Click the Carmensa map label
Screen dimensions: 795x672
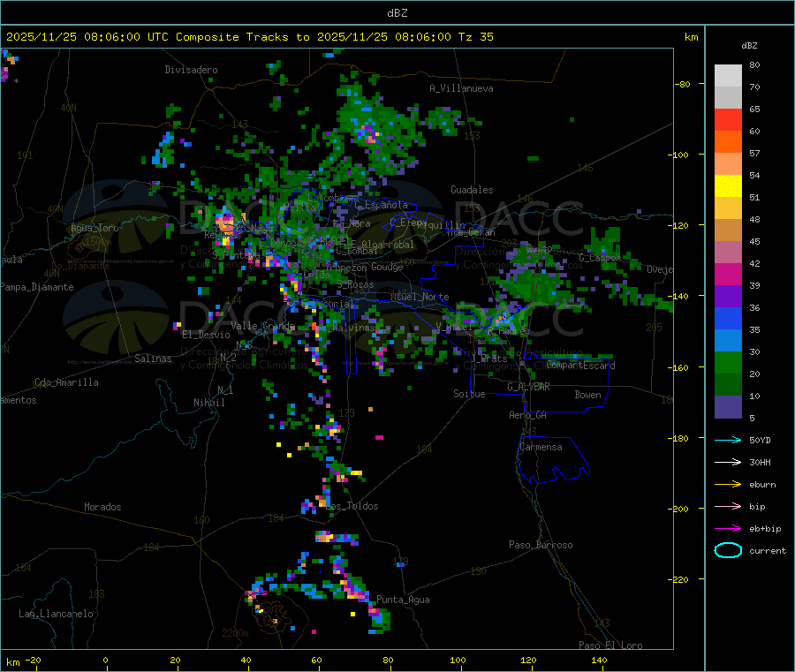coord(541,447)
